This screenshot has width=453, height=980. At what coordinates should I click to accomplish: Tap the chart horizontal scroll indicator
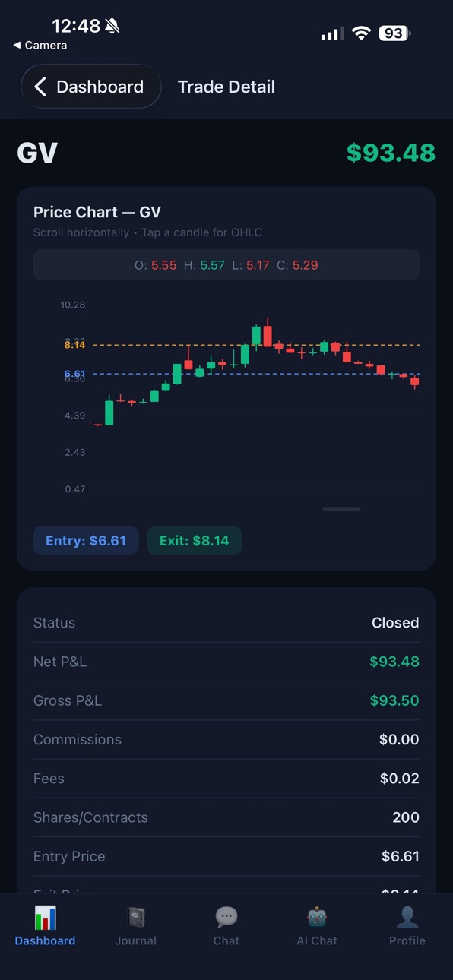(x=341, y=509)
